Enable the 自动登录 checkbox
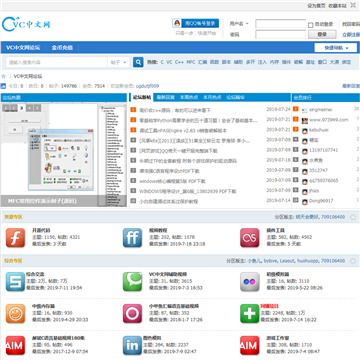This screenshot has width=360, height=360. click(310, 25)
